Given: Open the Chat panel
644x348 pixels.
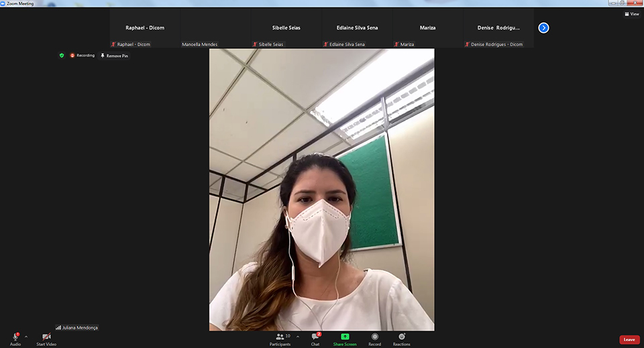Looking at the screenshot, I should point(315,337).
